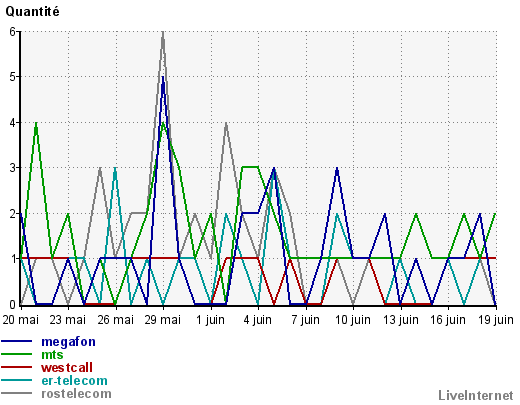Click the megafon peak of 5 on 29 mai
This screenshot has height=405, width=520.
[x=163, y=78]
